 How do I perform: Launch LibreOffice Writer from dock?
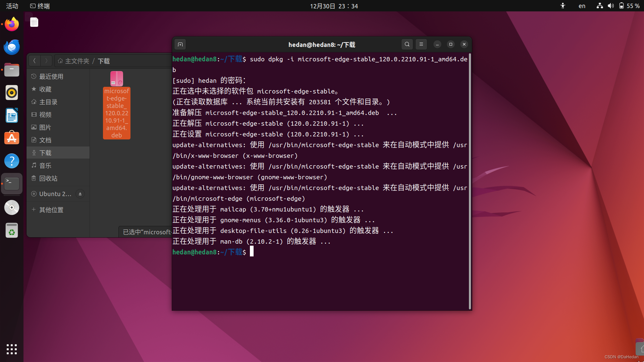[12, 116]
